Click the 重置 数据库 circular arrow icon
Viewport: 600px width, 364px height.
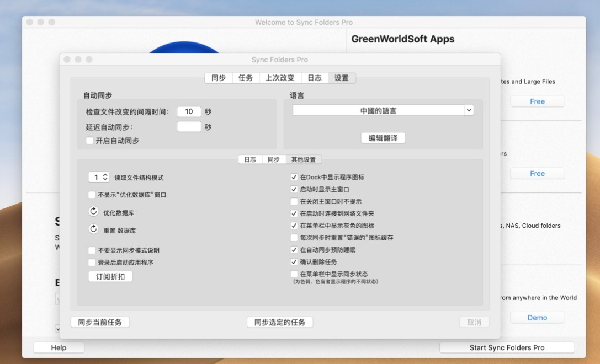[x=93, y=229]
